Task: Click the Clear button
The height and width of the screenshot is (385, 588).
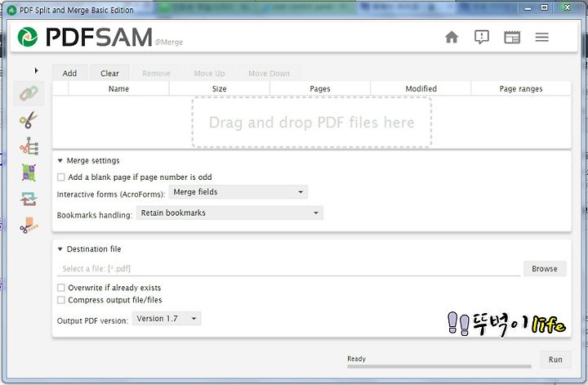Action: point(109,74)
